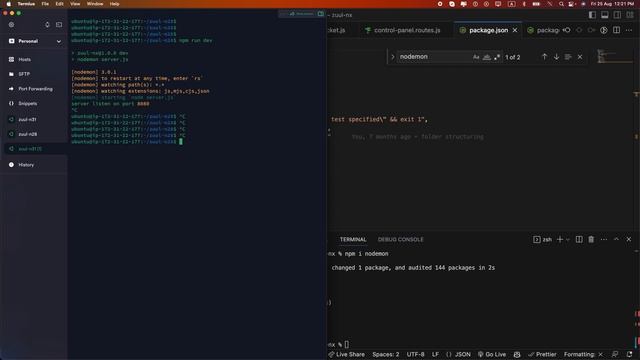Screen dimensions: 640x360
Task: Close the terminal panel
Action: coord(629,240)
